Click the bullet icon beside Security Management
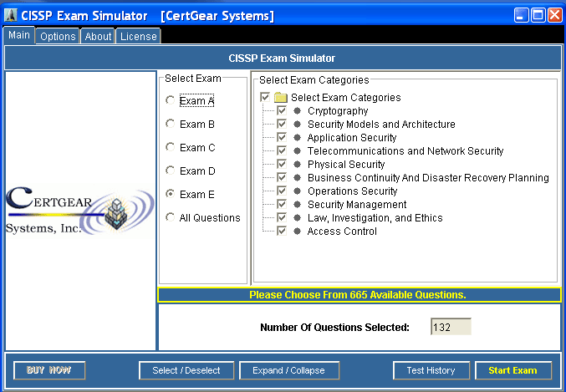This screenshot has width=566, height=392. click(297, 204)
